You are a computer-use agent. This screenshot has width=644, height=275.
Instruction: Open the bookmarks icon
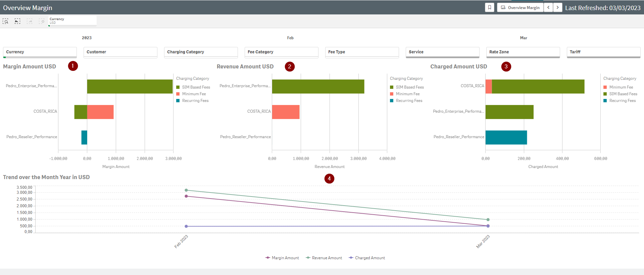pos(490,7)
